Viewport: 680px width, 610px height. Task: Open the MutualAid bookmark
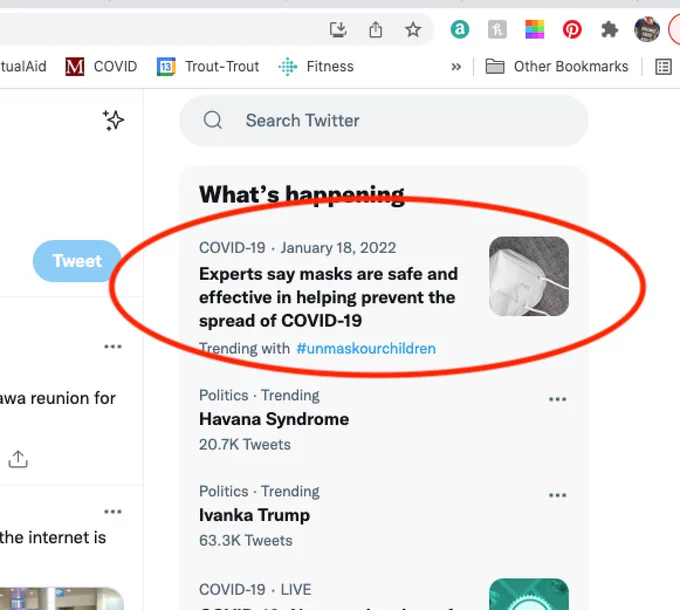[23, 67]
